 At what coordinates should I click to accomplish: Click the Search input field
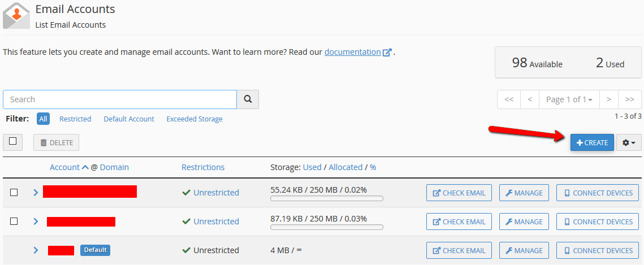click(x=120, y=99)
